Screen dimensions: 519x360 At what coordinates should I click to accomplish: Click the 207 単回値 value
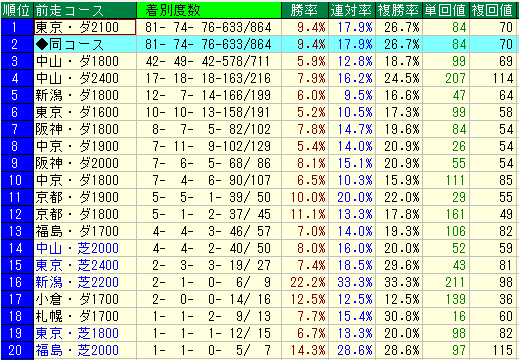455,78
